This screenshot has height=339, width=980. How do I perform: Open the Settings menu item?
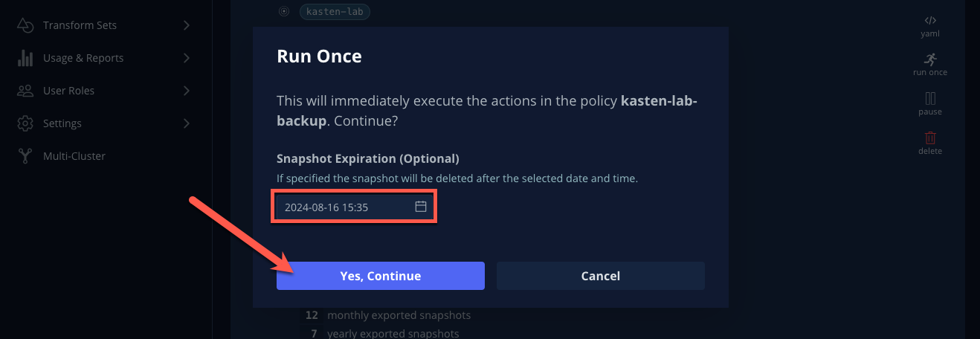pyautogui.click(x=62, y=123)
